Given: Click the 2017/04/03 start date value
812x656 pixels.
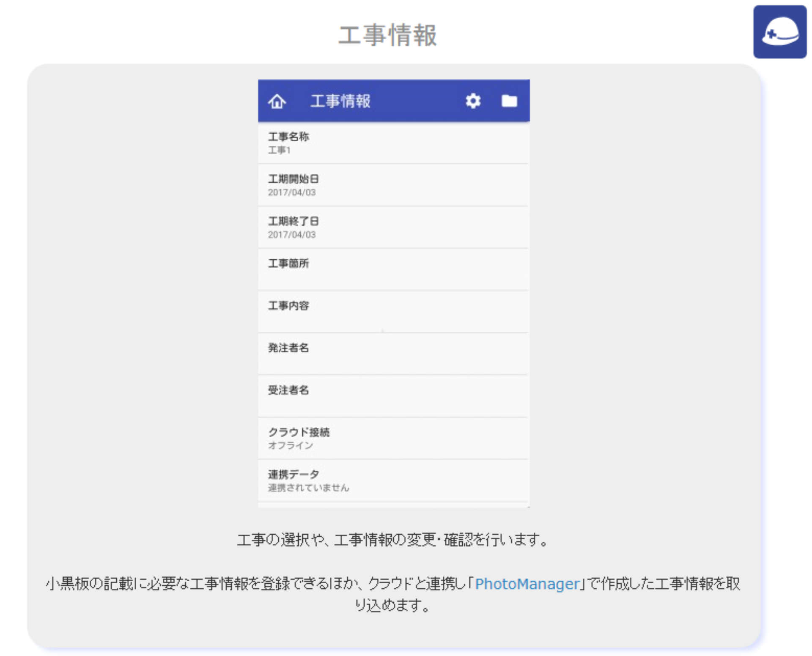Looking at the screenshot, I should [x=292, y=192].
